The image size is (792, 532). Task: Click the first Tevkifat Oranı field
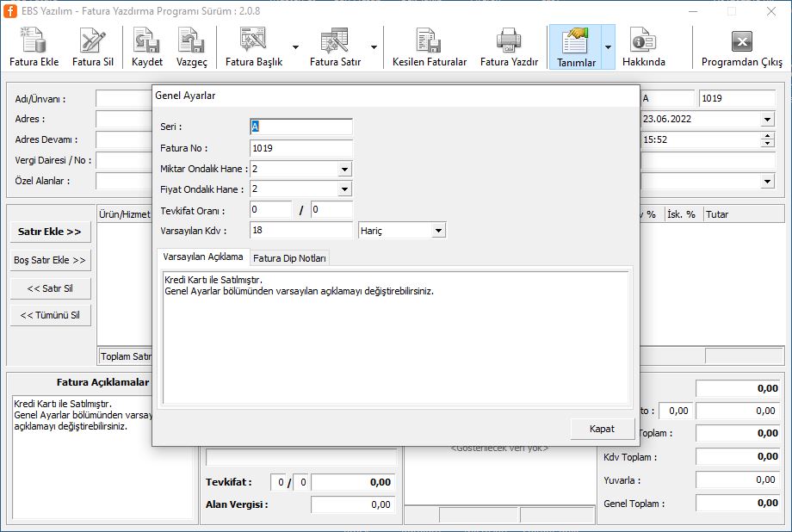[270, 210]
